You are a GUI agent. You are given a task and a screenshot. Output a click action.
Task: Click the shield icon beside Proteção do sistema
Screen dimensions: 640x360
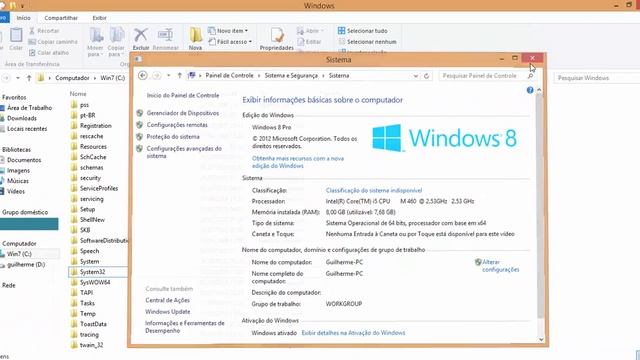[x=140, y=137]
